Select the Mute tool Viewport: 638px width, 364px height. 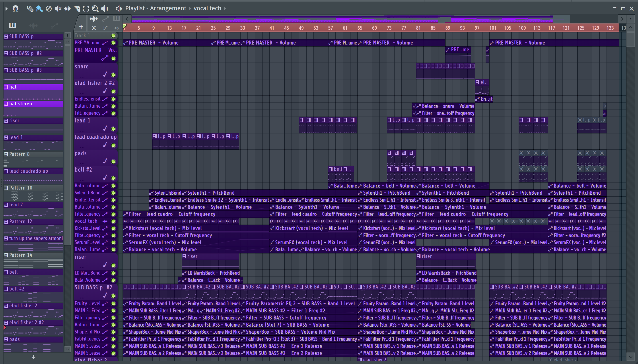[58, 8]
